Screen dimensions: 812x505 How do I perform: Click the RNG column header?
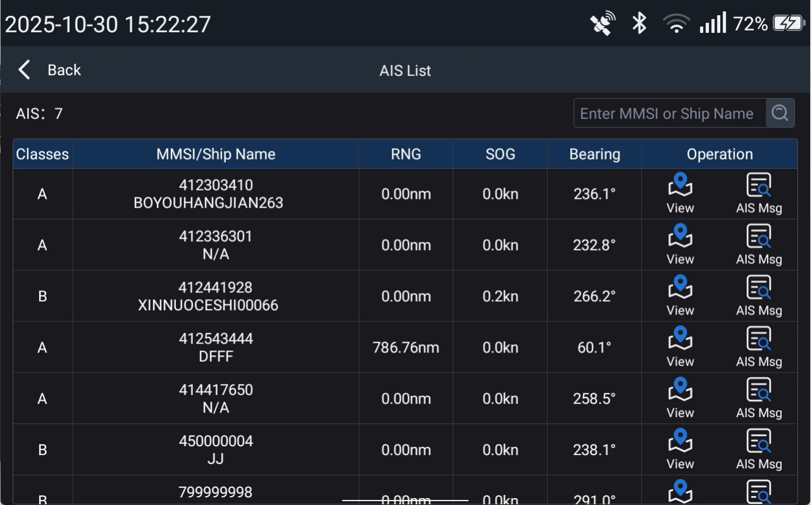pos(406,154)
